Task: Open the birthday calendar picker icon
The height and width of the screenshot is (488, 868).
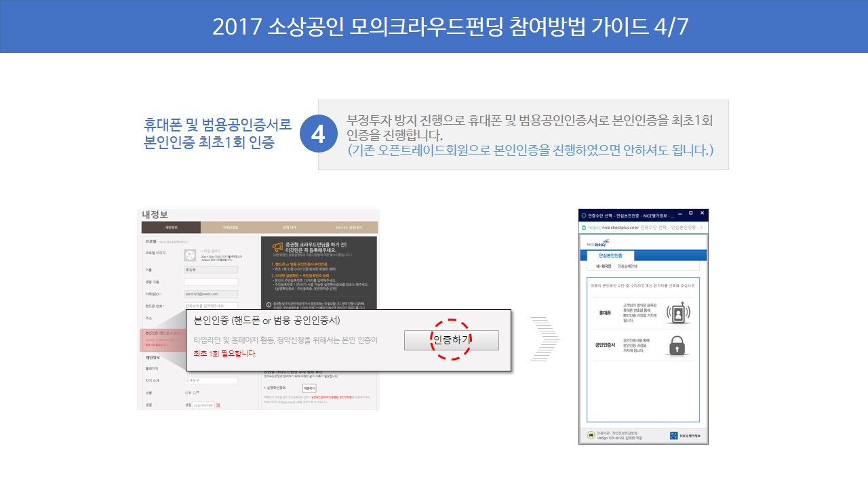Action: 216,405
